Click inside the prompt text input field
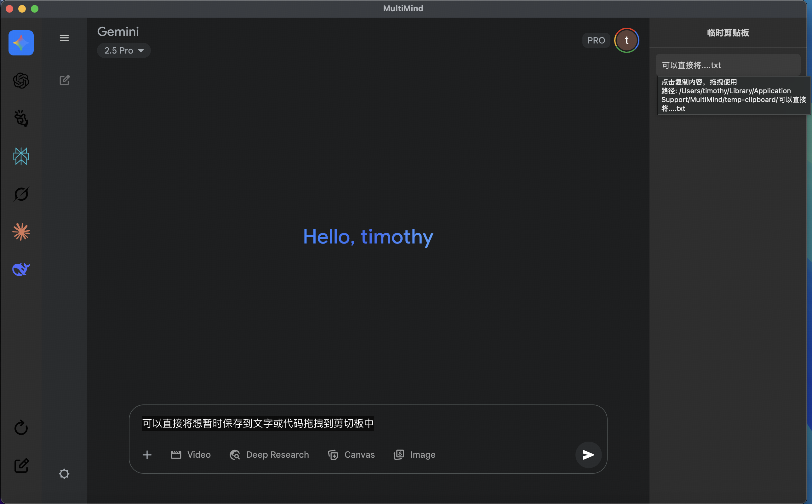812x504 pixels. pyautogui.click(x=368, y=423)
